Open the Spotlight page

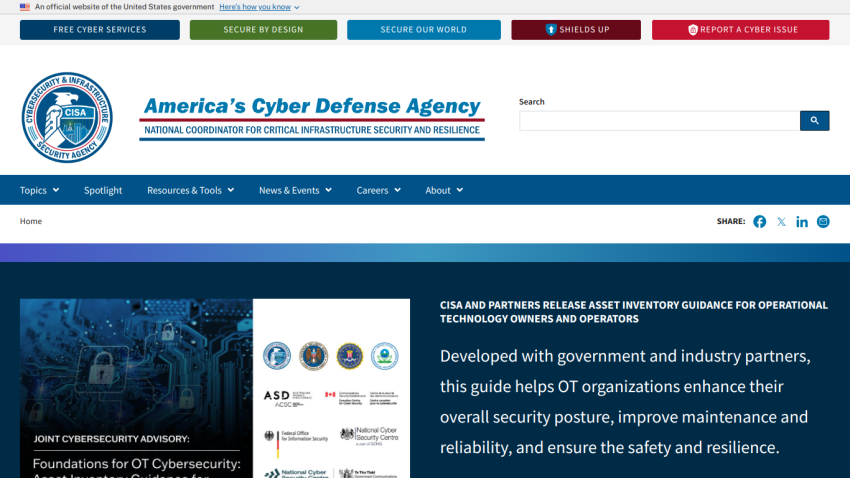[x=103, y=190]
